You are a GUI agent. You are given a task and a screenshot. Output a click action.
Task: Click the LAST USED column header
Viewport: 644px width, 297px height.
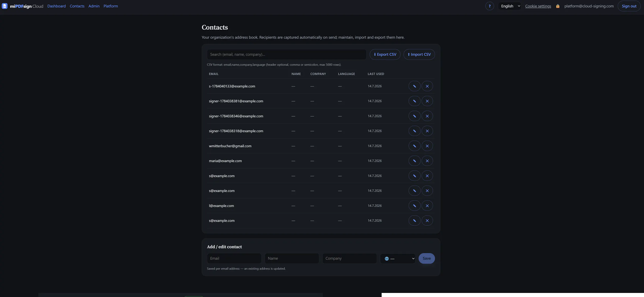[376, 74]
